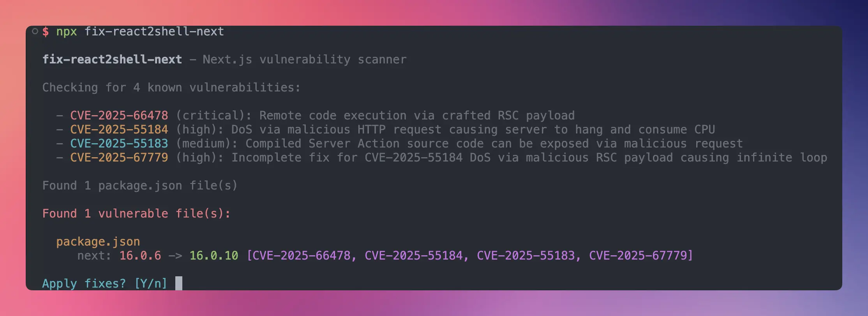Click the "Checking for 4 known vulnerabilities" line
Screen dimensions: 868x316
(x=171, y=88)
